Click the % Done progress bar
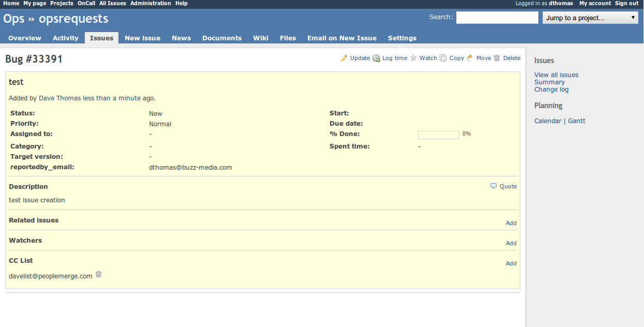Viewport: 644px width, 327px height. pos(438,135)
